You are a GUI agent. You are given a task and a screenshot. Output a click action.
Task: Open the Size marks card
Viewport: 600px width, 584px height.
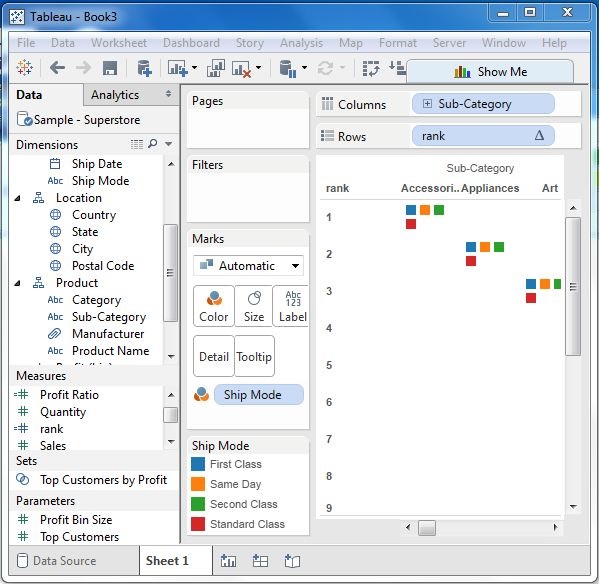[254, 306]
